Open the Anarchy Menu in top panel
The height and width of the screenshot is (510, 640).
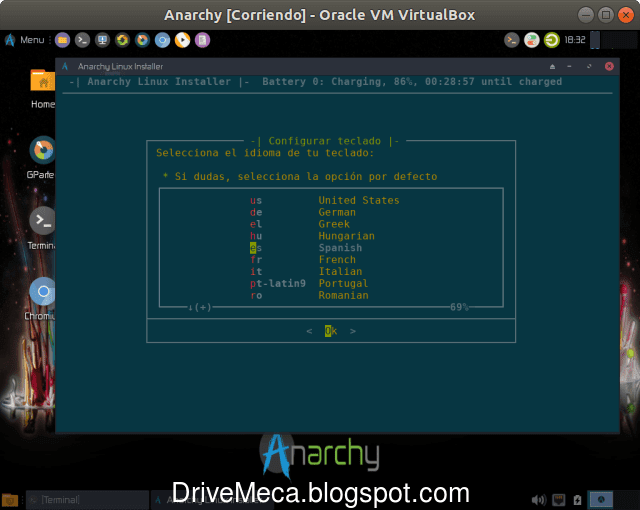[x=24, y=40]
